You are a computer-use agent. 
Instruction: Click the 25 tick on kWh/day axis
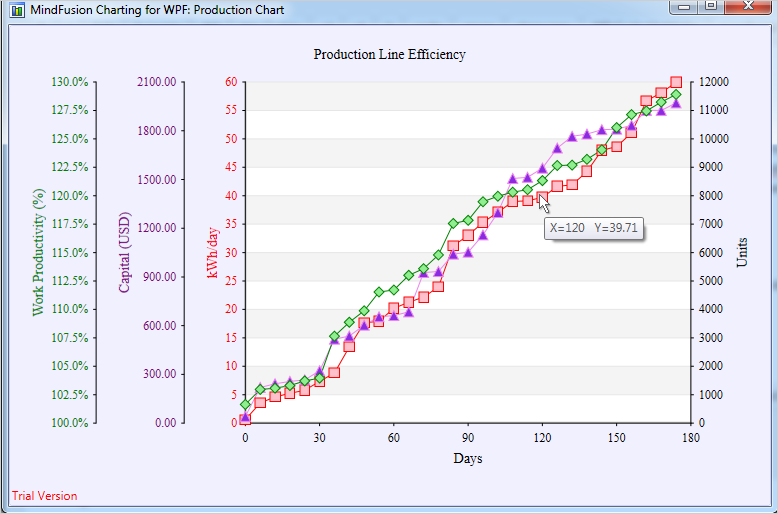[232, 281]
